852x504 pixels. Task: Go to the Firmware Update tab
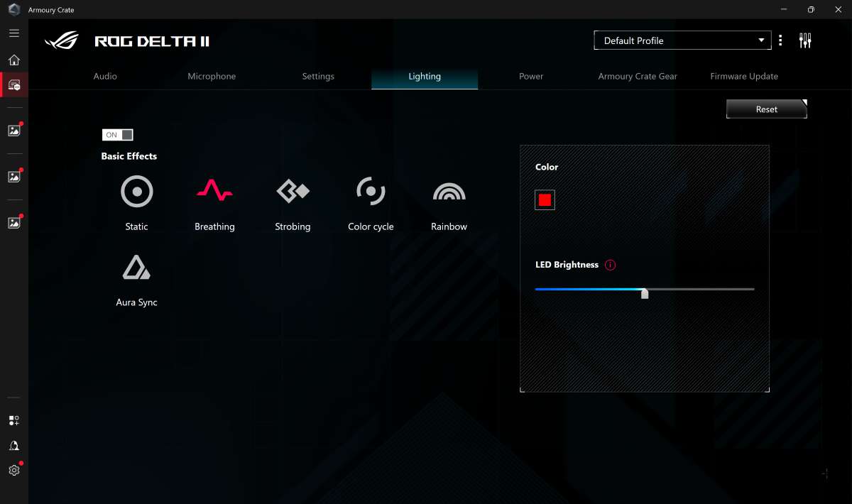click(744, 76)
